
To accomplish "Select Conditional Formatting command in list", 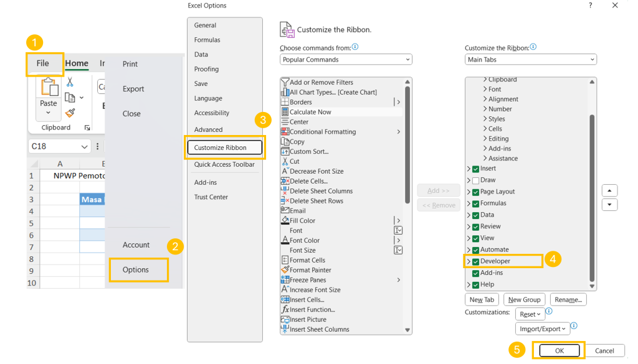I will (x=323, y=132).
